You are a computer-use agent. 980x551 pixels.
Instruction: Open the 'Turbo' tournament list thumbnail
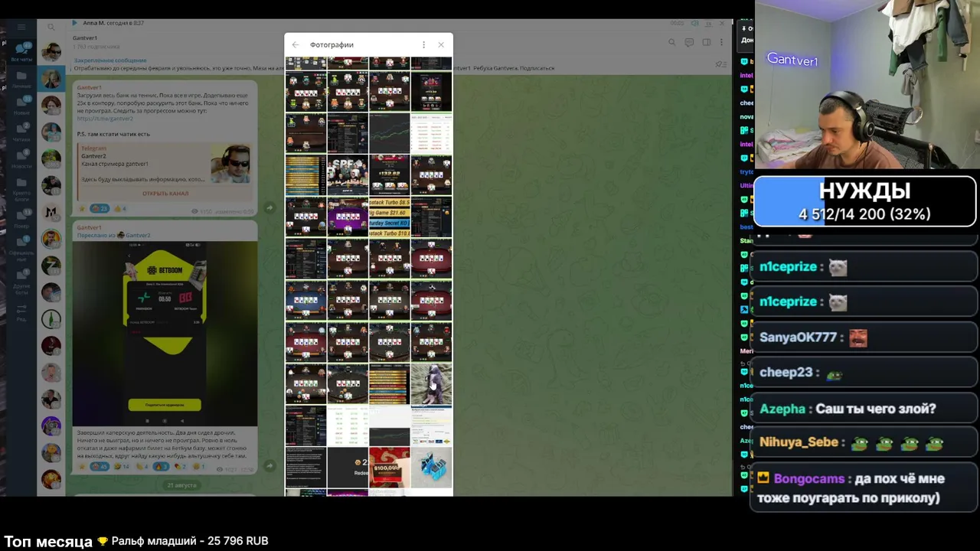point(389,217)
